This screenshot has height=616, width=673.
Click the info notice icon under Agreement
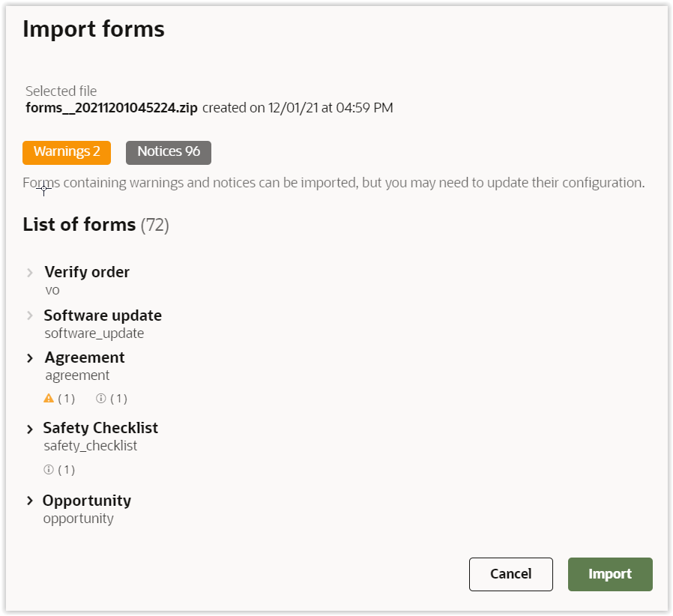coord(101,399)
